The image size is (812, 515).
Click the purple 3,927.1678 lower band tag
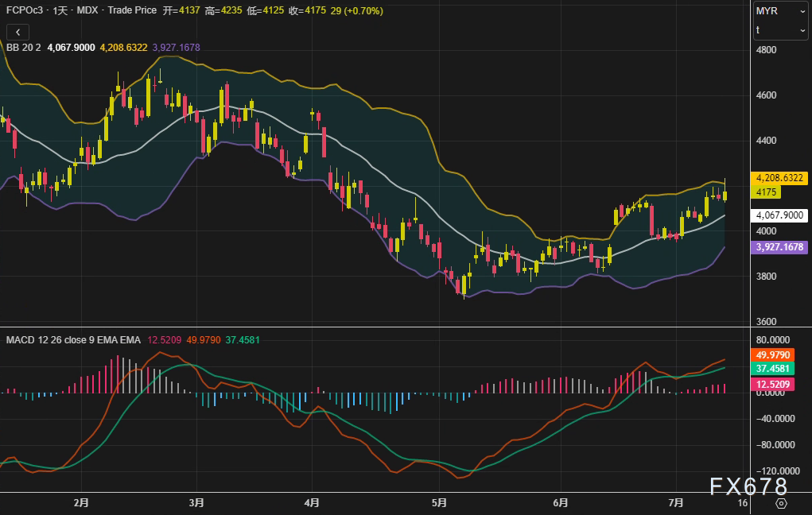point(779,248)
